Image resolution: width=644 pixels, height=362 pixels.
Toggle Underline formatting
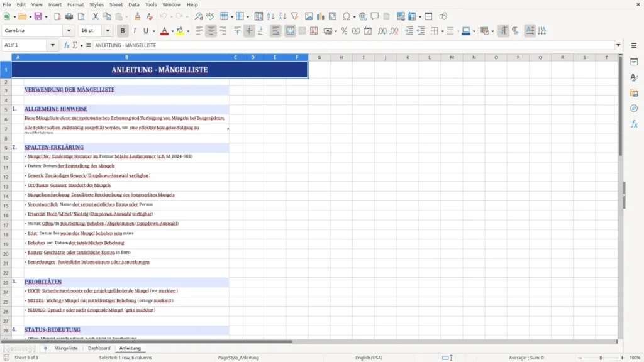pyautogui.click(x=145, y=31)
